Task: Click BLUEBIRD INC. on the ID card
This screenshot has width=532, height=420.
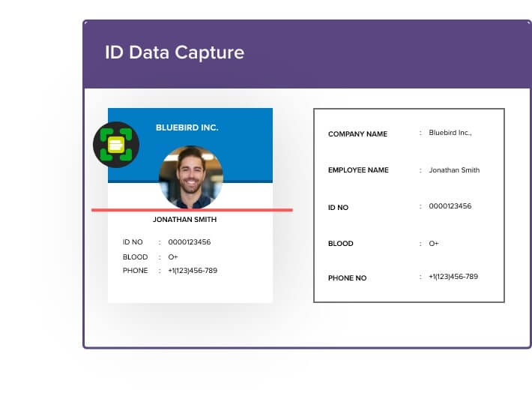Action: 187,127
